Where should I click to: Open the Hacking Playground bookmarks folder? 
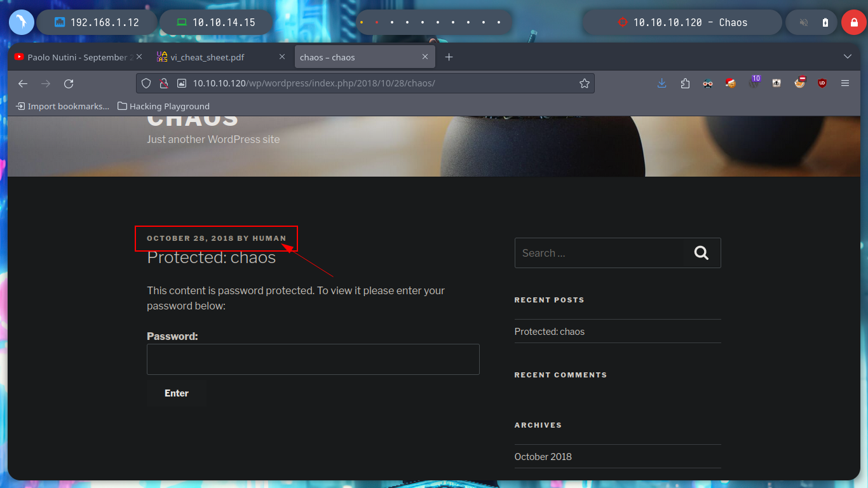[163, 106]
